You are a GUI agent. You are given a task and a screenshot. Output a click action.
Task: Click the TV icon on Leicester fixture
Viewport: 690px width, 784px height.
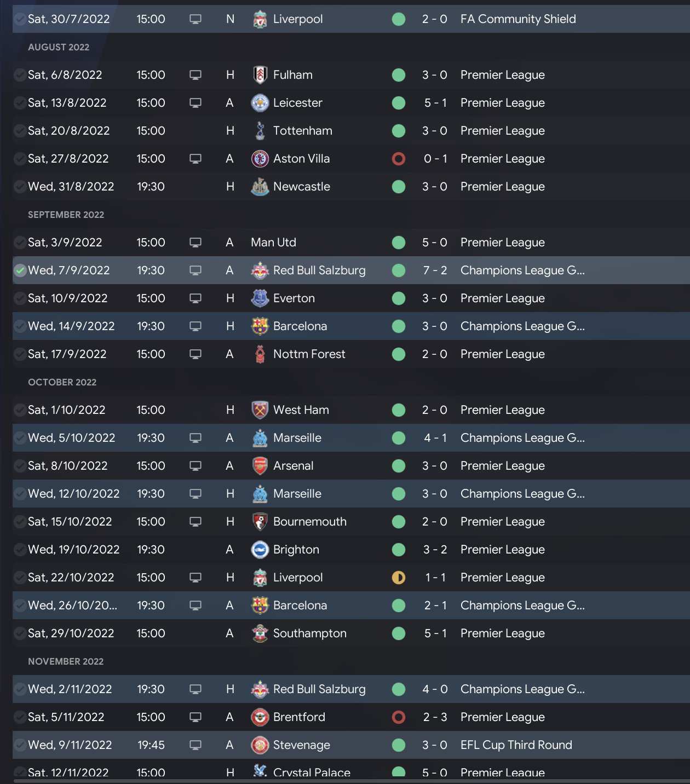(x=196, y=103)
